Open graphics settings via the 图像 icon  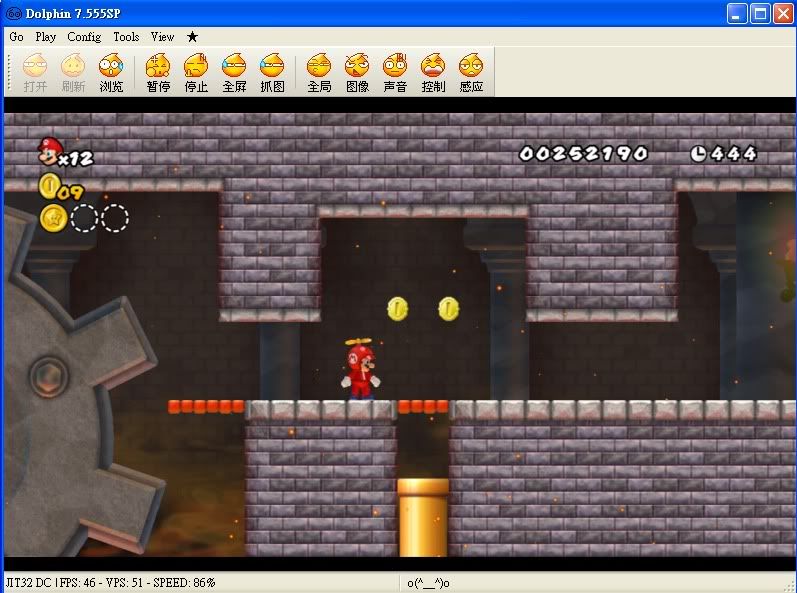pyautogui.click(x=357, y=73)
